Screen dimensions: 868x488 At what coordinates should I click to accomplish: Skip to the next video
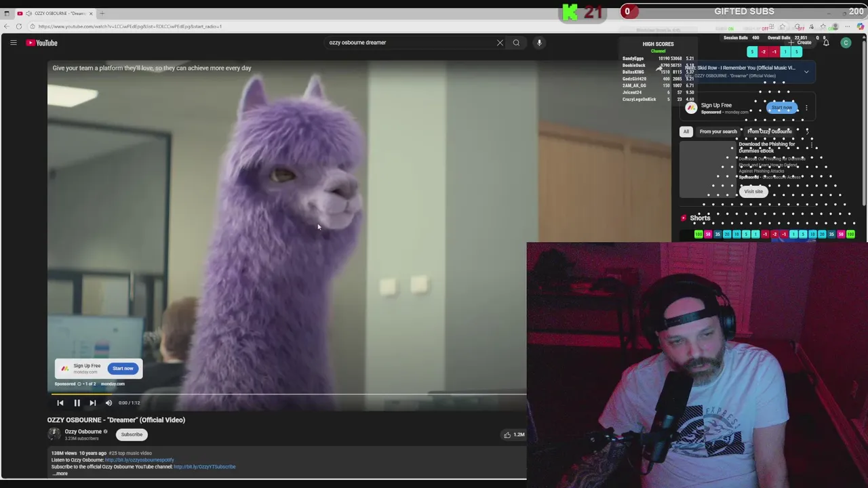93,403
